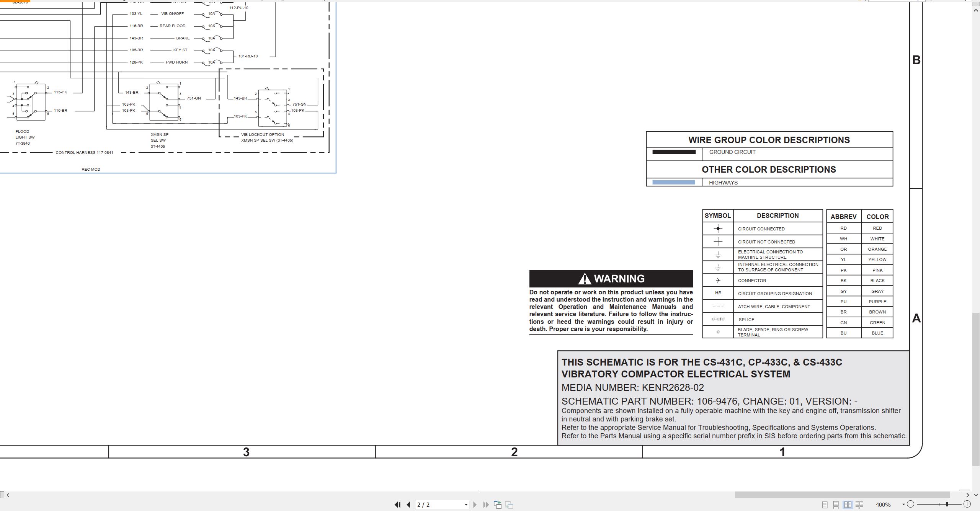Toggle facing pages view mode

click(x=848, y=504)
